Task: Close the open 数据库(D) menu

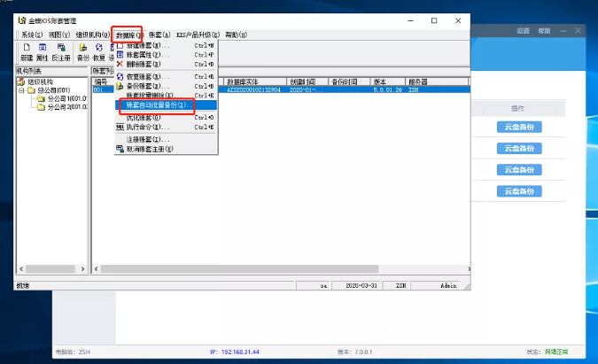Action: (x=129, y=35)
